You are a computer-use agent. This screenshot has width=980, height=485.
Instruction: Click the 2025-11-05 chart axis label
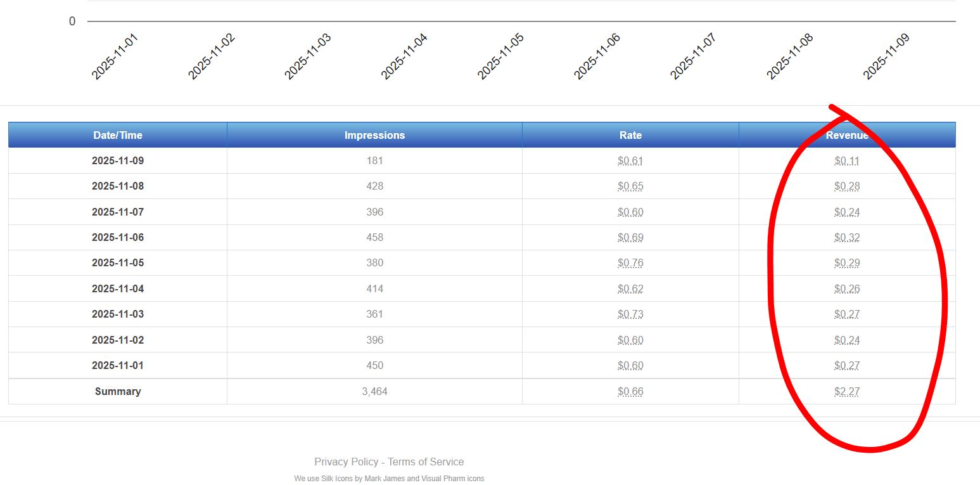click(500, 56)
